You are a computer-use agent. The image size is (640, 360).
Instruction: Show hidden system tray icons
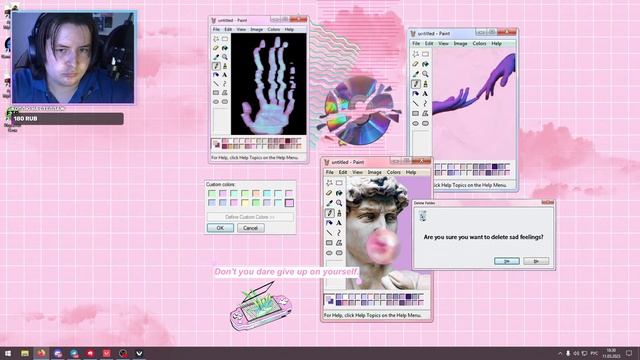[x=560, y=353]
